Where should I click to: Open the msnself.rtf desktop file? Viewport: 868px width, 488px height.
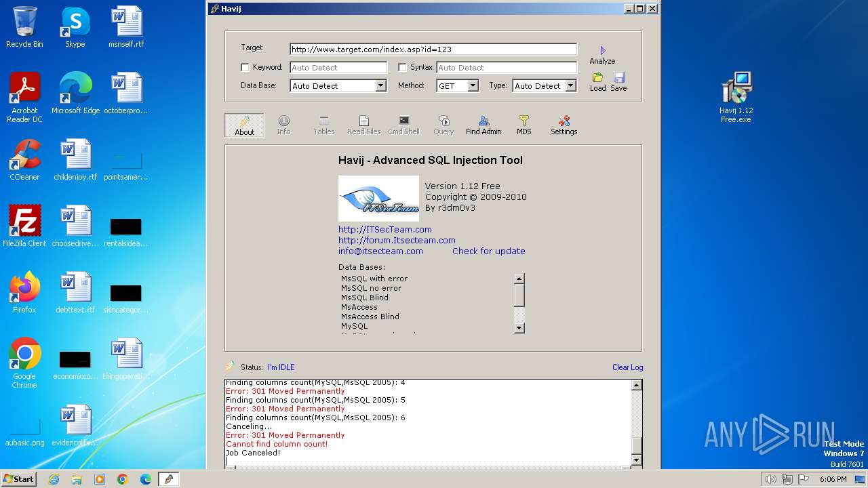tap(126, 27)
